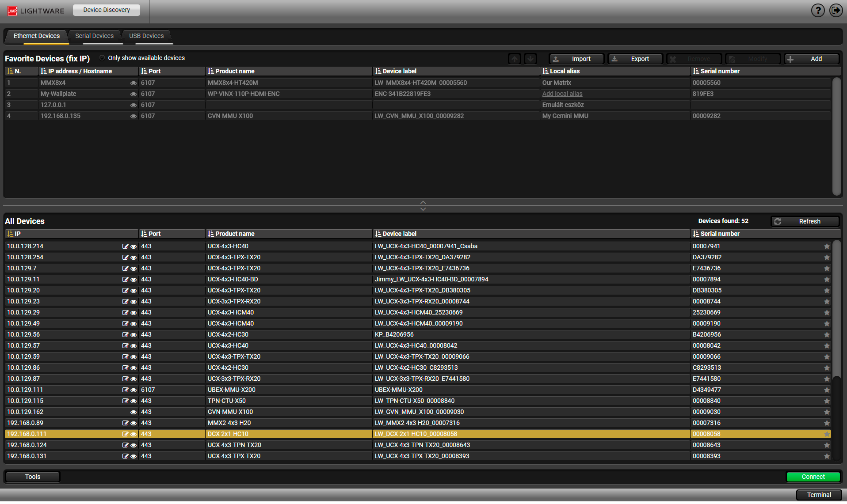This screenshot has width=847, height=504.
Task: Open the help question mark icon
Action: (x=818, y=10)
